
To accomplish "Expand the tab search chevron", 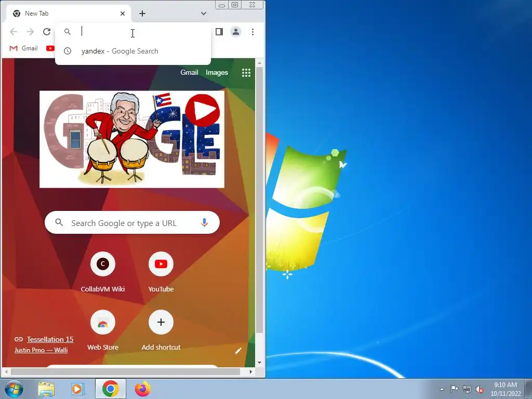I will click(x=204, y=14).
